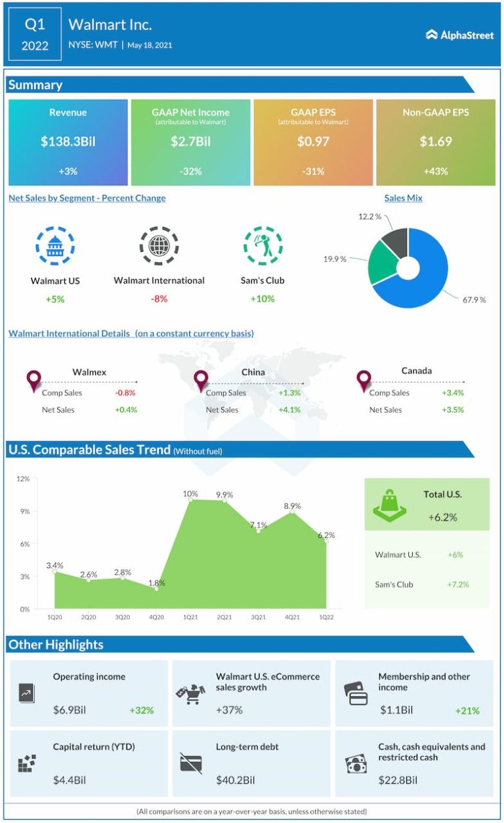Click the Walmart US building icon
The image size is (504, 823).
click(55, 246)
